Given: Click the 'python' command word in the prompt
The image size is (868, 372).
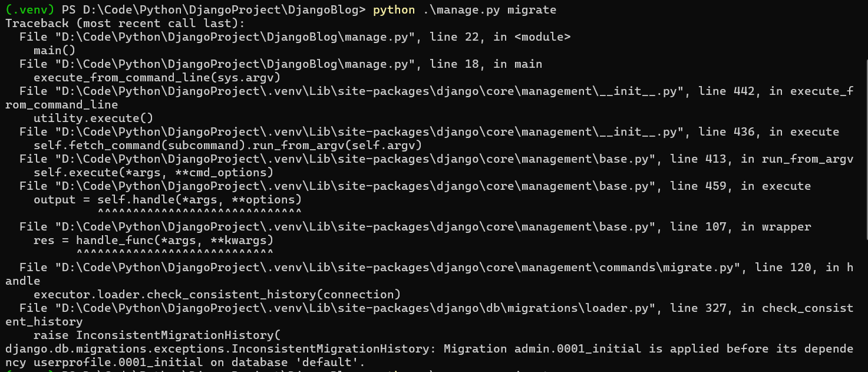Looking at the screenshot, I should pyautogui.click(x=394, y=10).
